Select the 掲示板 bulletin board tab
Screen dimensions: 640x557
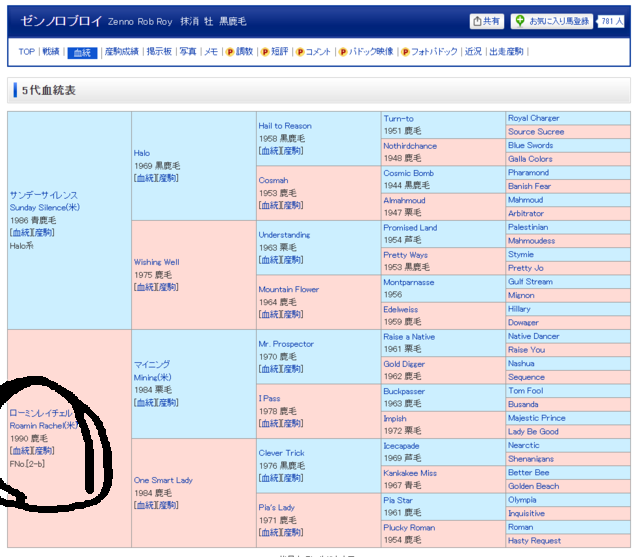tap(160, 52)
